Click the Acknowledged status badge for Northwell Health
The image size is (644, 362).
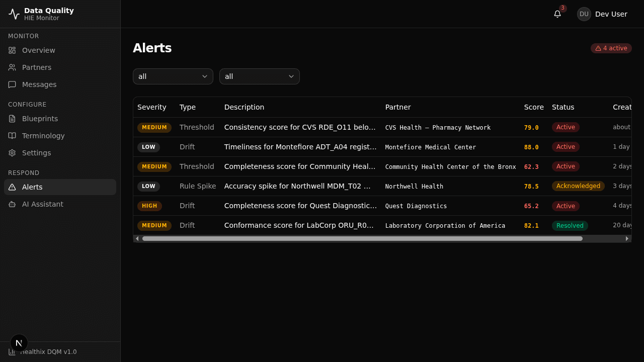tap(578, 186)
